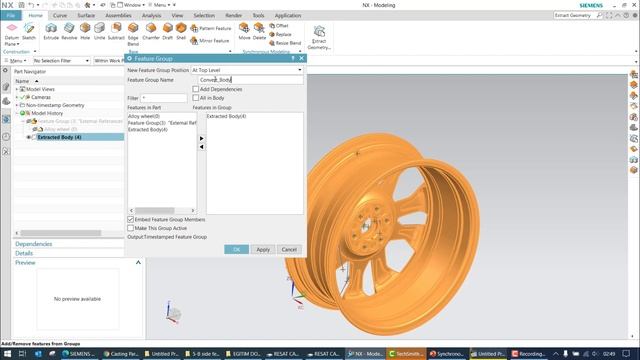Expand the Non-timestamp Geometry node

point(17,105)
